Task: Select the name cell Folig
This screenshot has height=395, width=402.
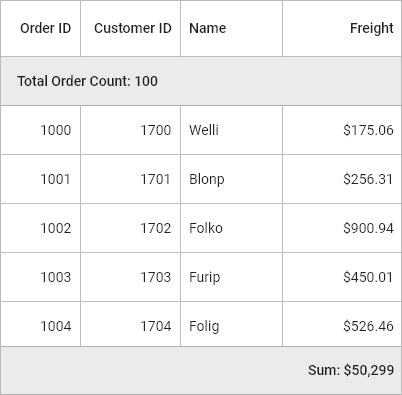Action: 231,324
